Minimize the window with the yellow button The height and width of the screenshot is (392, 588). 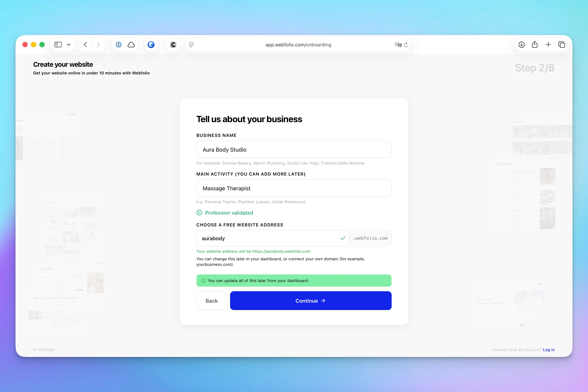[34, 45]
